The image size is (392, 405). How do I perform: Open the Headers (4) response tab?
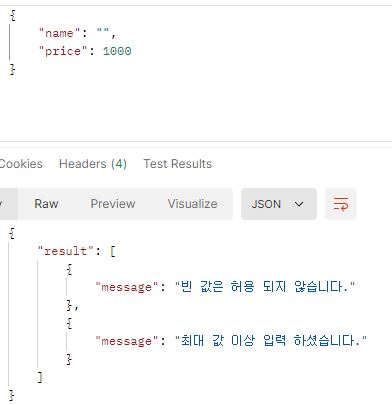(x=93, y=164)
